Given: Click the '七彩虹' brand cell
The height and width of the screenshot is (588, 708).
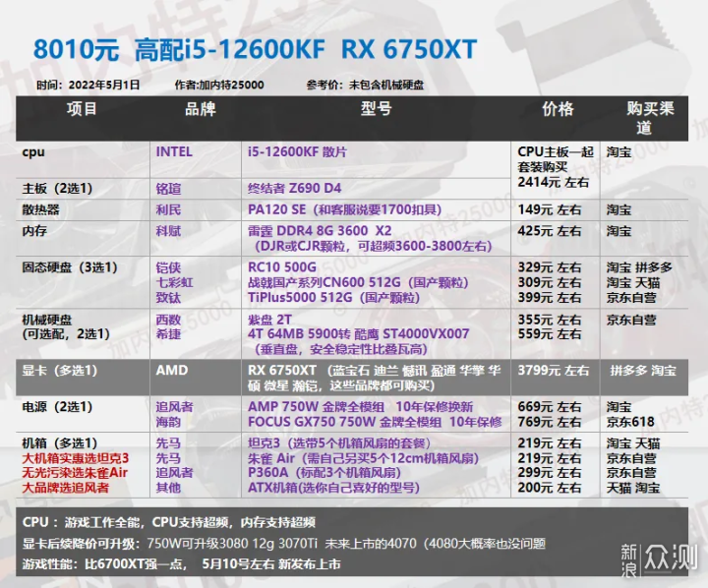Looking at the screenshot, I should pos(174,283).
